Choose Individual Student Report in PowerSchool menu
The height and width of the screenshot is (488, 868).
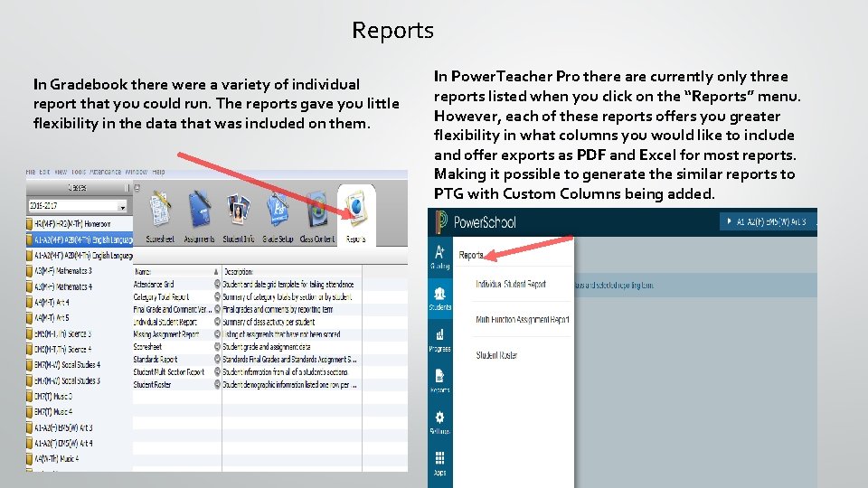(x=511, y=284)
